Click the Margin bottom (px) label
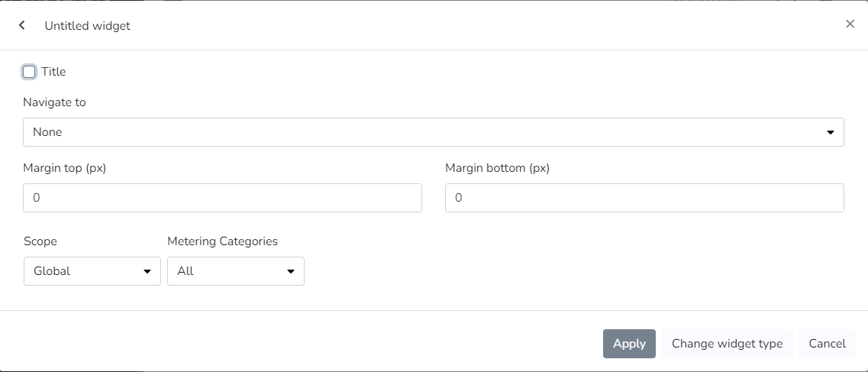The height and width of the screenshot is (372, 868). pos(497,168)
